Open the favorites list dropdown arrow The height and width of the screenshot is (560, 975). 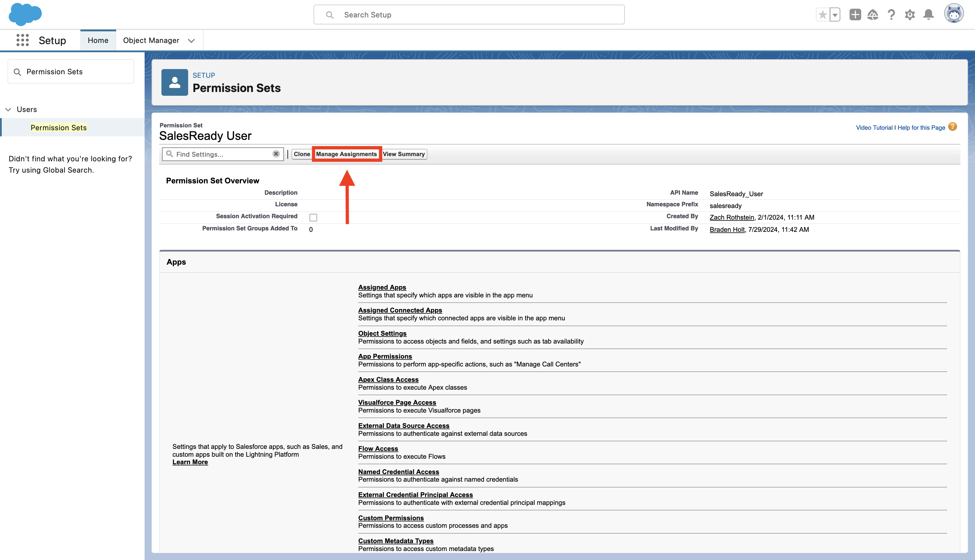(835, 15)
